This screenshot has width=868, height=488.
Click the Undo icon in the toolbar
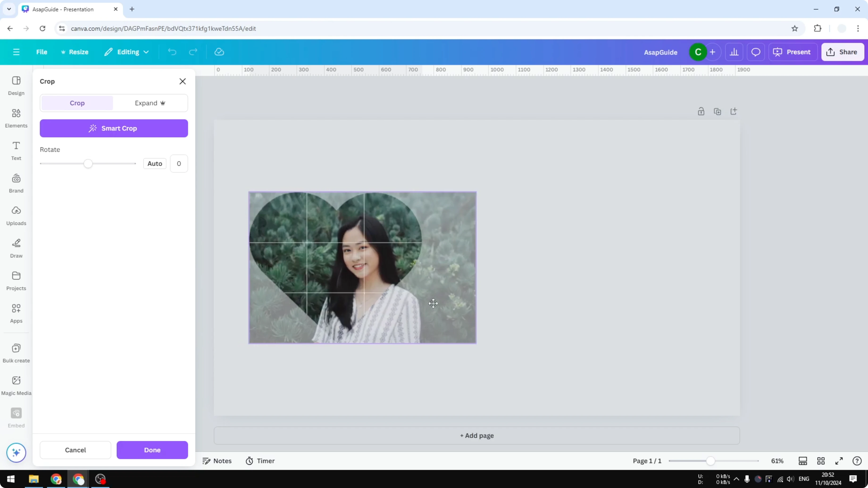(172, 52)
